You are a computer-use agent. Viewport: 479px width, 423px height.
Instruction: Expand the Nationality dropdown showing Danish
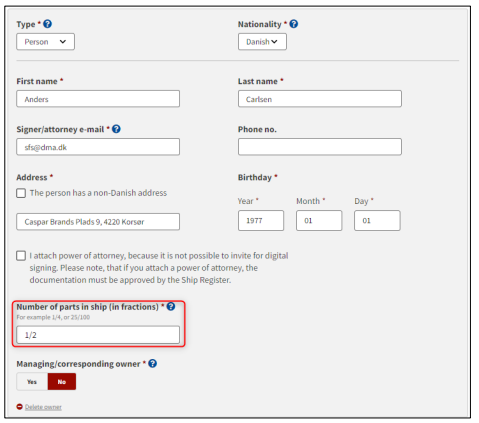pyautogui.click(x=262, y=42)
